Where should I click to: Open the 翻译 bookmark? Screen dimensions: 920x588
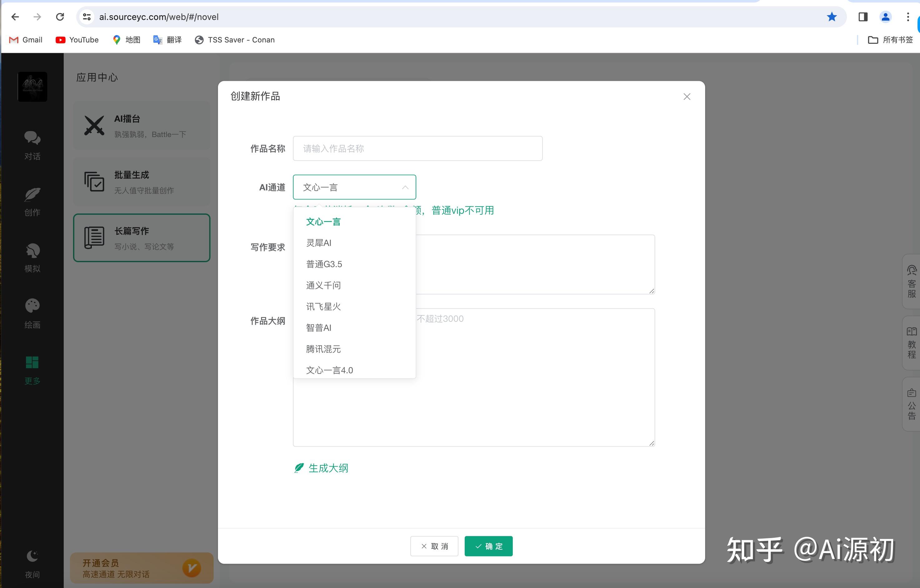[x=167, y=40]
